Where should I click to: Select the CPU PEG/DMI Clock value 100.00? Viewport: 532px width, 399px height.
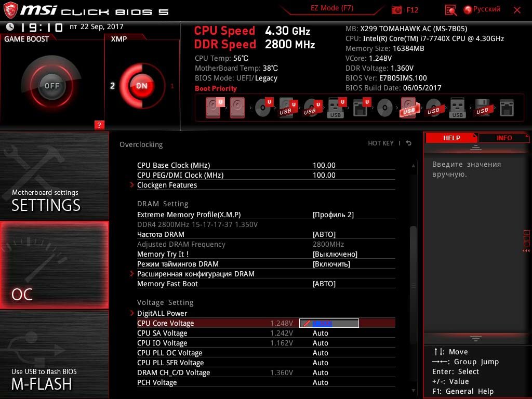point(324,175)
